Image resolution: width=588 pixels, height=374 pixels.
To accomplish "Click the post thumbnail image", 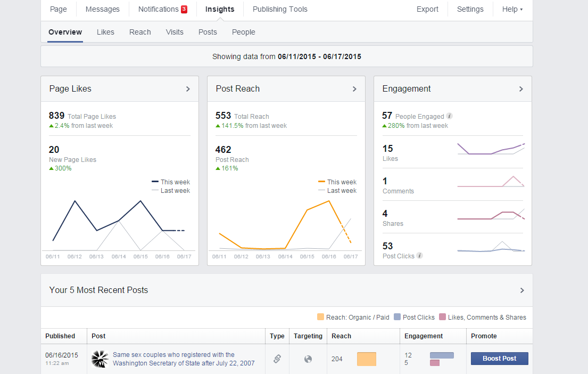I will (x=100, y=359).
